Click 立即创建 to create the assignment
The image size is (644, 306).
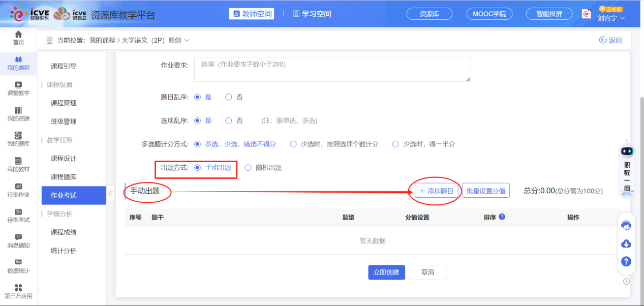(x=386, y=272)
